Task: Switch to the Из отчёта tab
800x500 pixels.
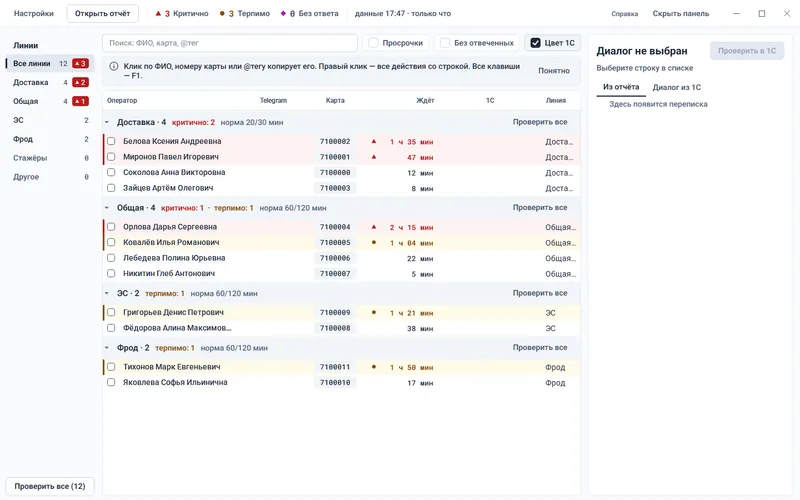Action: (621, 87)
